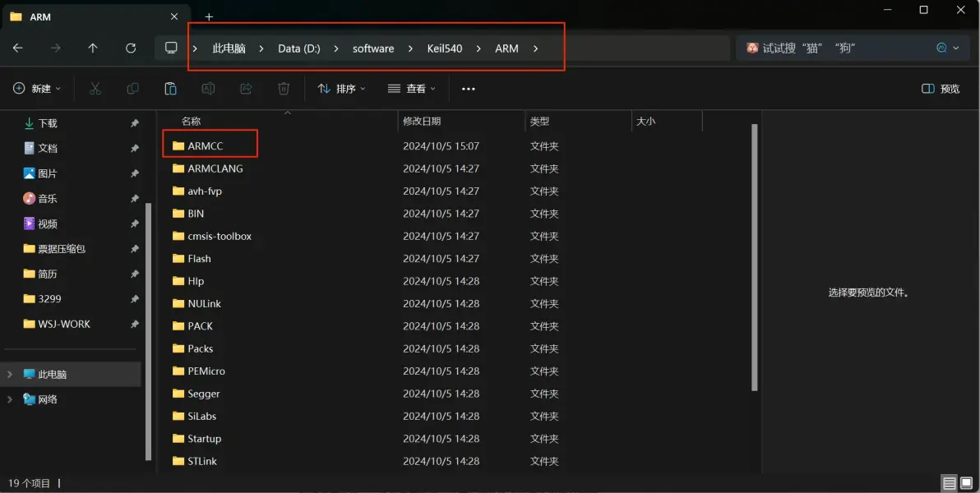
Task: Expand chevron after ARM in address bar
Action: tap(535, 48)
